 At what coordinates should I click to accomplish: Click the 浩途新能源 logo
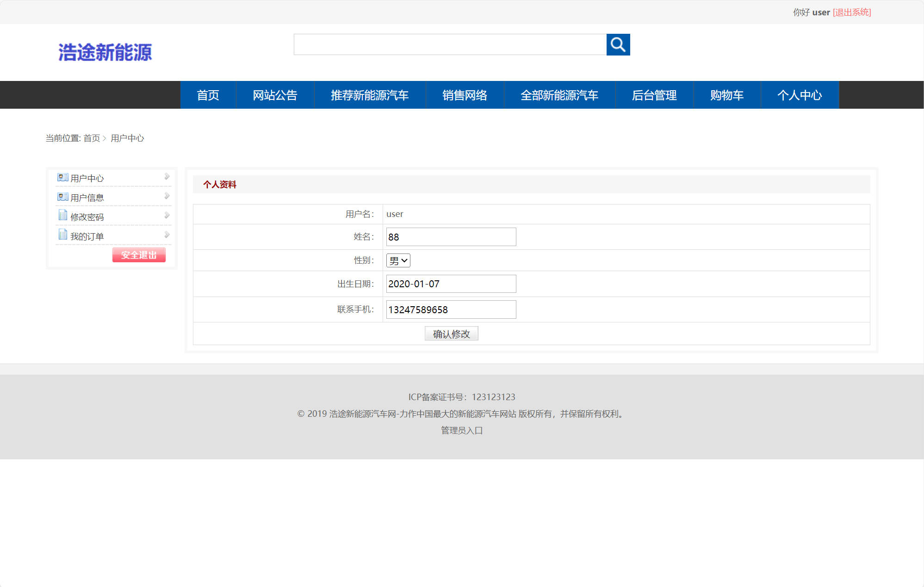(x=105, y=52)
